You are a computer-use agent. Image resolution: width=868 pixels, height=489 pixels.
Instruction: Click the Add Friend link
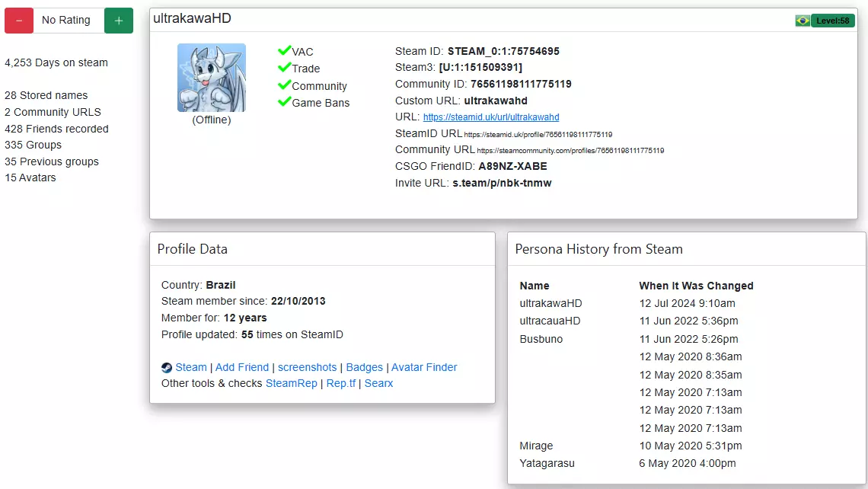tap(242, 367)
